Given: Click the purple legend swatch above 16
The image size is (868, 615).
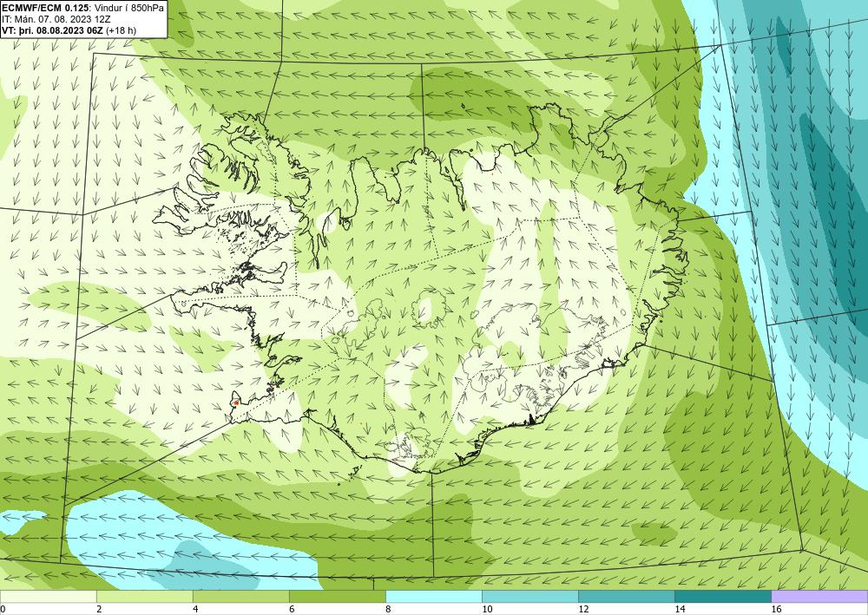Looking at the screenshot, I should [x=819, y=597].
